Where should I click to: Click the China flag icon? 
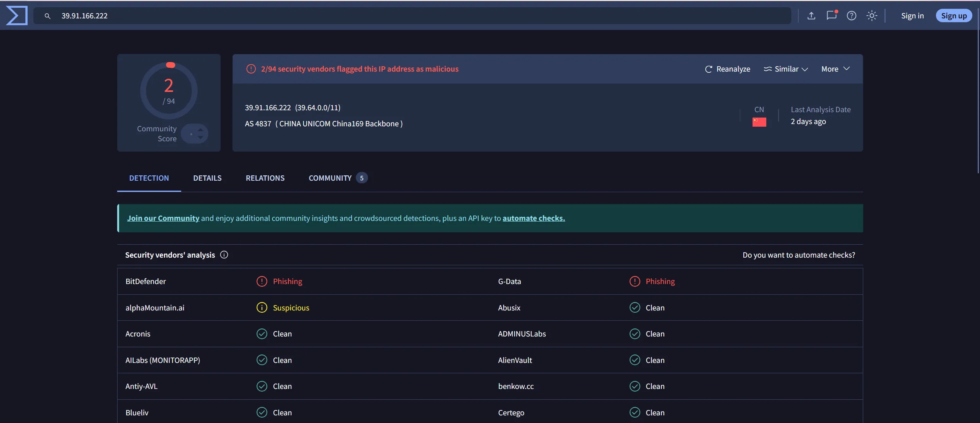[759, 122]
